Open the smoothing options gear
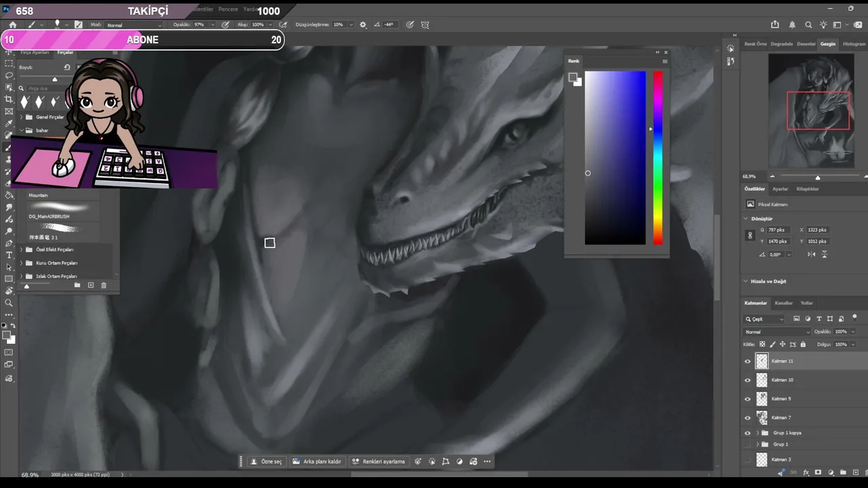The width and height of the screenshot is (868, 488). [x=363, y=24]
